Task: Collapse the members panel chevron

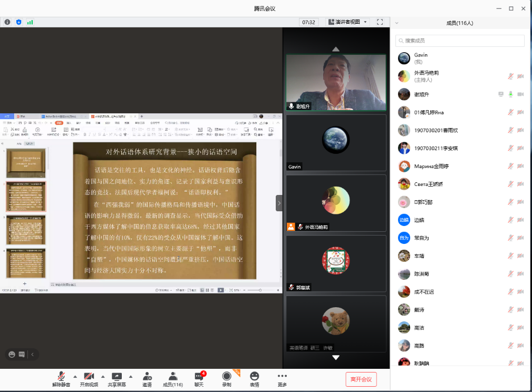Action: (396, 23)
